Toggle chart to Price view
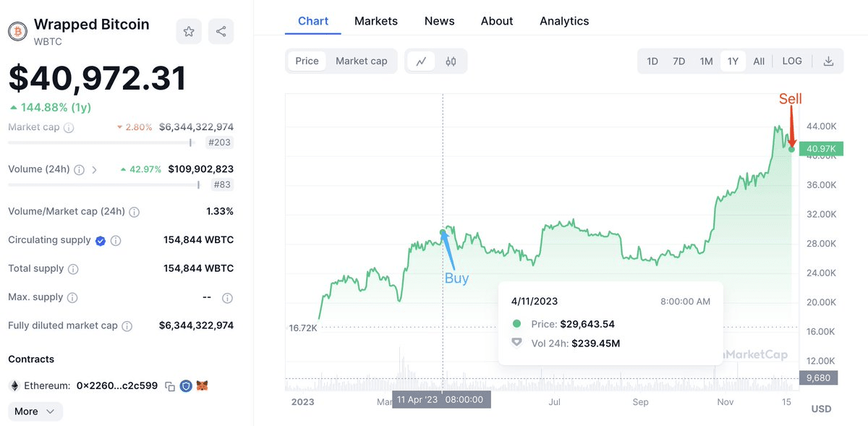Image resolution: width=868 pixels, height=426 pixels. click(307, 61)
